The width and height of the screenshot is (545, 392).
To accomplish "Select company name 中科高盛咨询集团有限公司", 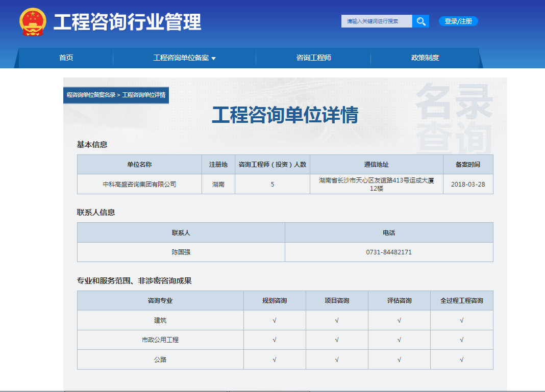I will pyautogui.click(x=139, y=185).
